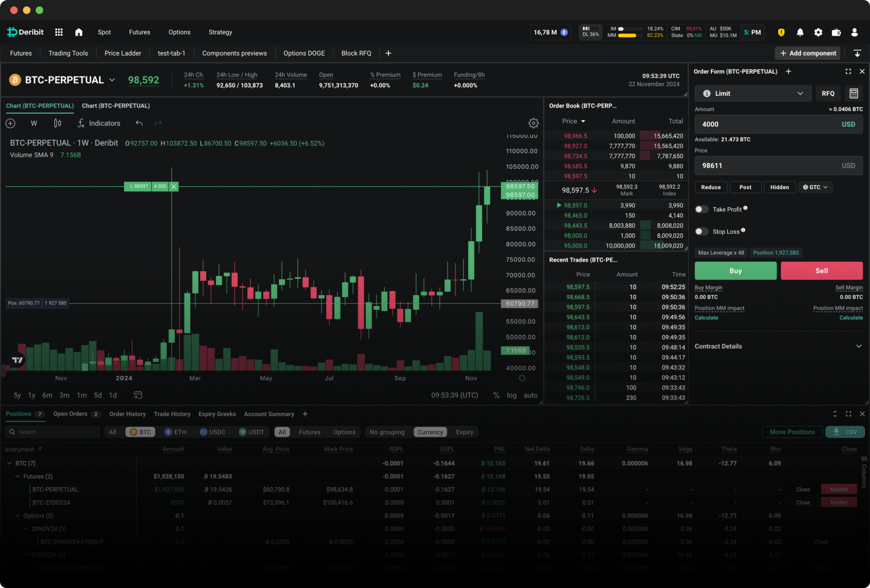The height and width of the screenshot is (588, 870).
Task: Collapse the Options (5) group
Action: [x=18, y=516]
